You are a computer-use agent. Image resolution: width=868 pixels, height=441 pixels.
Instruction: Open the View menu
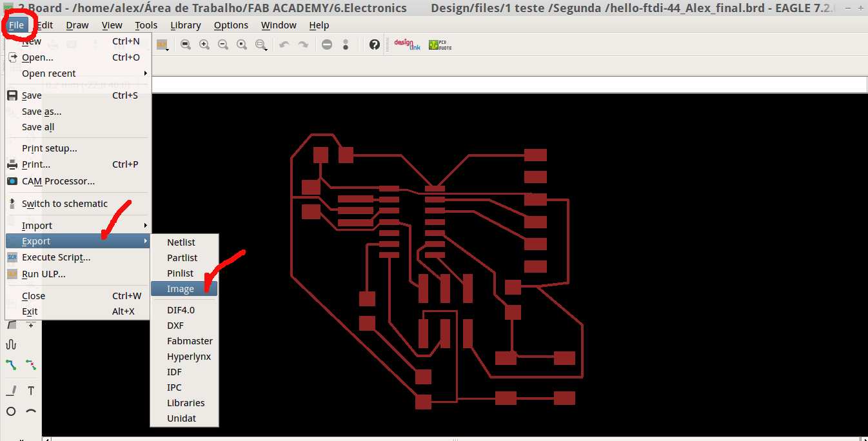point(112,25)
